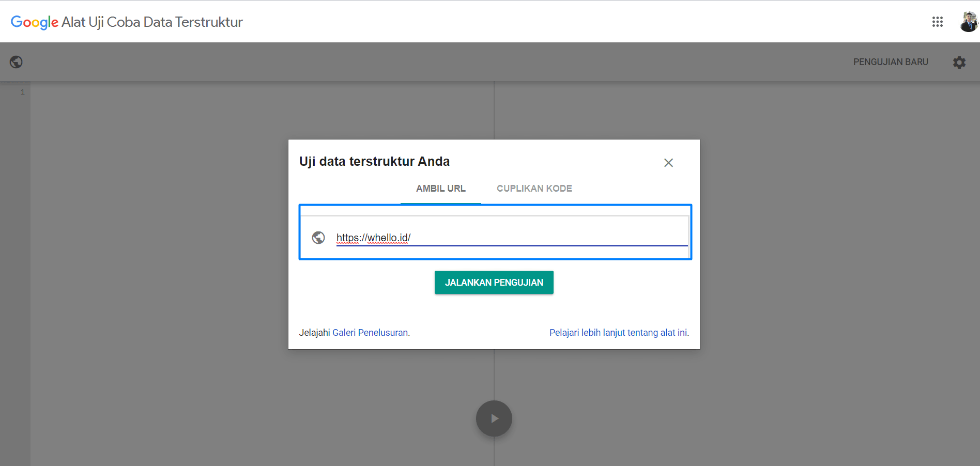Open Pelajari lebih lanjut tentang alat ini link

tap(618, 333)
